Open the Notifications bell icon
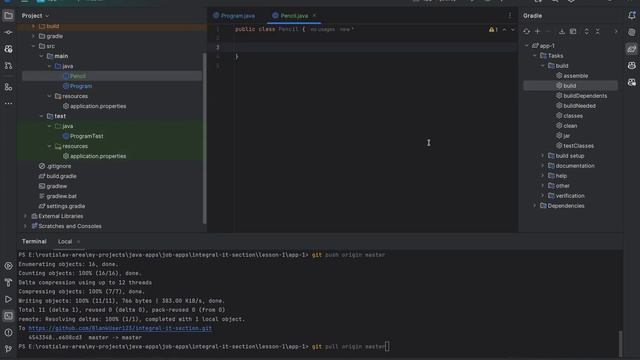640x360 pixels. (x=631, y=16)
